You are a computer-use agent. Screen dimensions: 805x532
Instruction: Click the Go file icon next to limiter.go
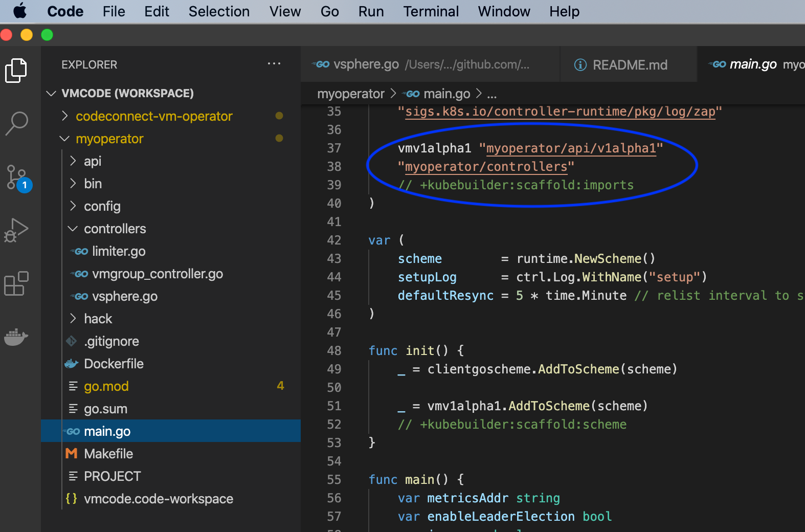coord(80,251)
